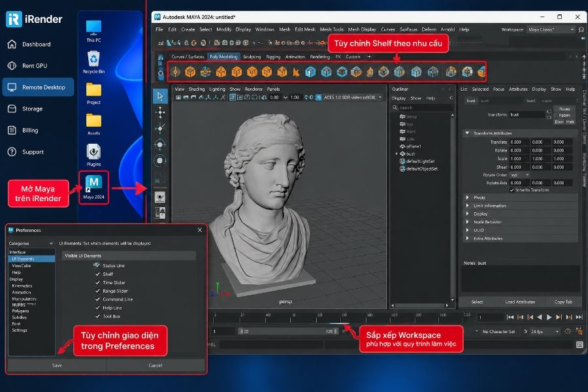Click Cancel in Preferences dialog

coord(155,365)
